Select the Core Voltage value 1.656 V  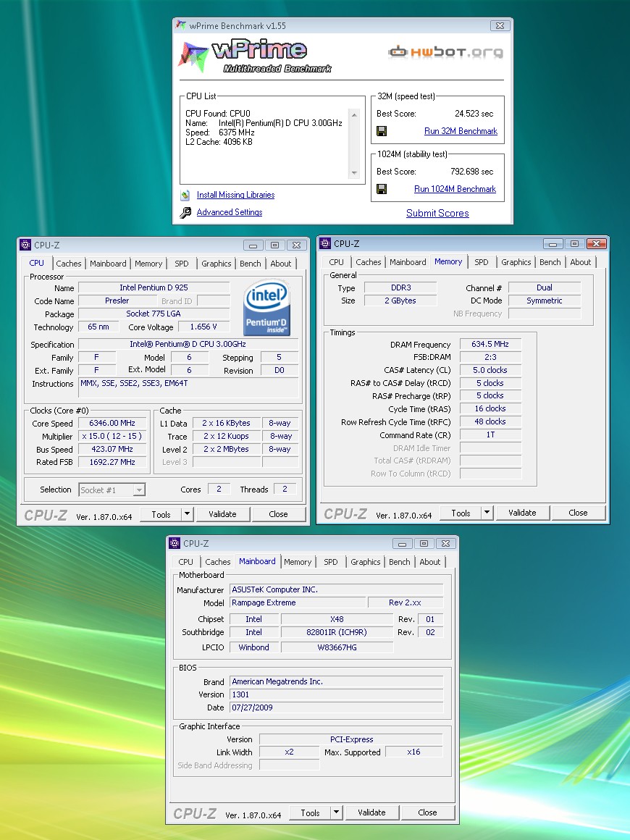[x=203, y=327]
